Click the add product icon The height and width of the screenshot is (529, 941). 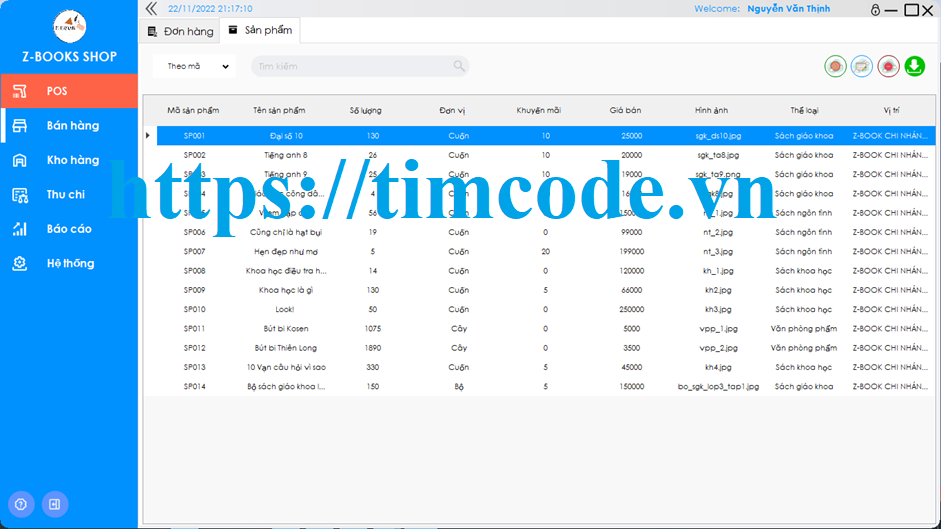tap(835, 66)
